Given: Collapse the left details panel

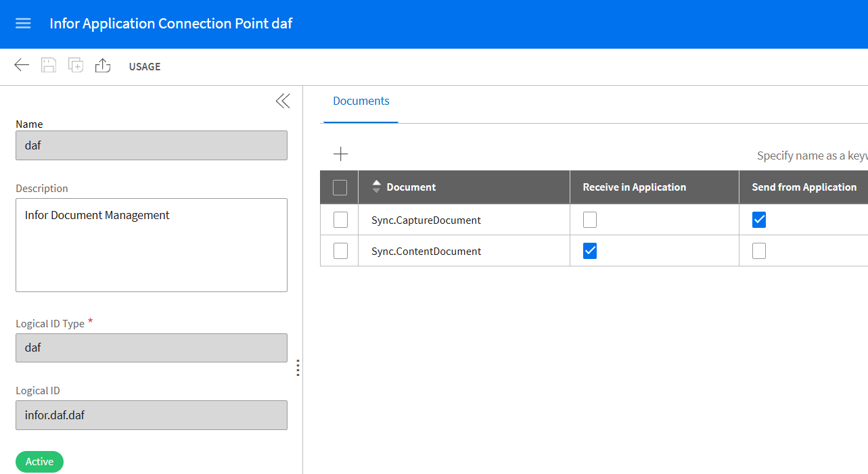Looking at the screenshot, I should [x=283, y=101].
